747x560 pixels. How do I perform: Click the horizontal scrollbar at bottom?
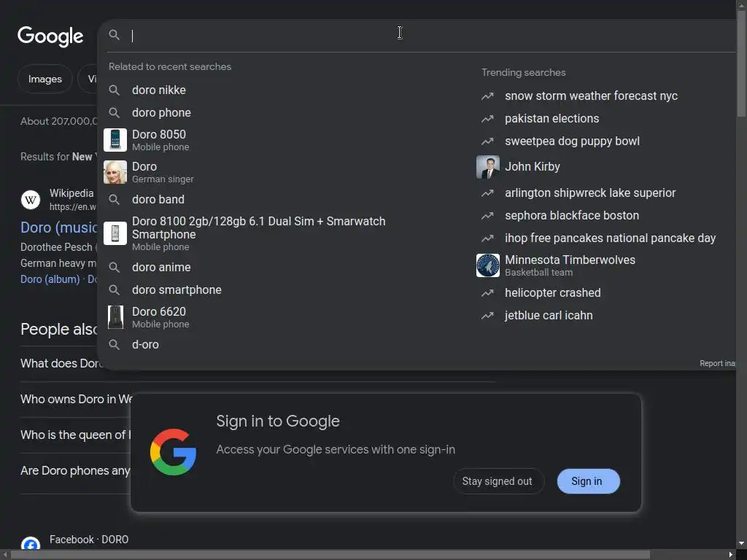click(x=330, y=554)
